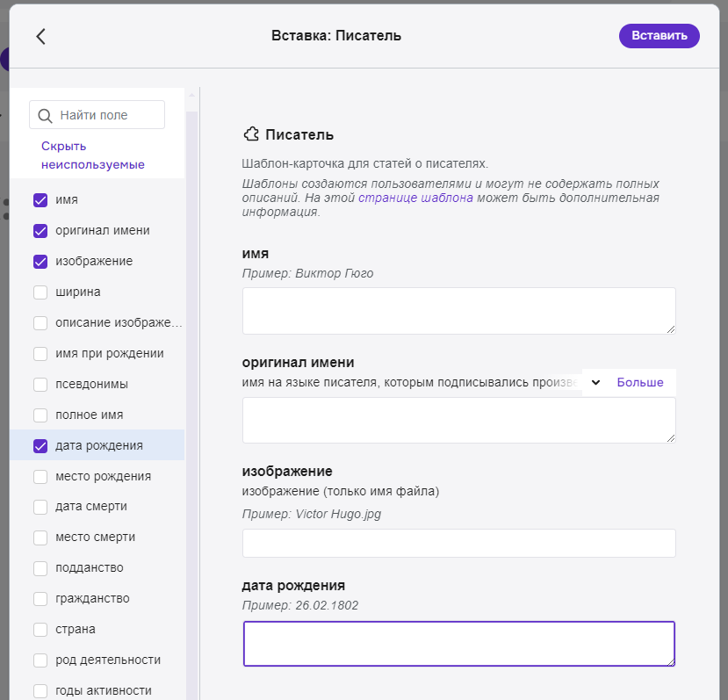Expand description with Больше chevron
This screenshot has height=700, width=728.
[x=595, y=383]
